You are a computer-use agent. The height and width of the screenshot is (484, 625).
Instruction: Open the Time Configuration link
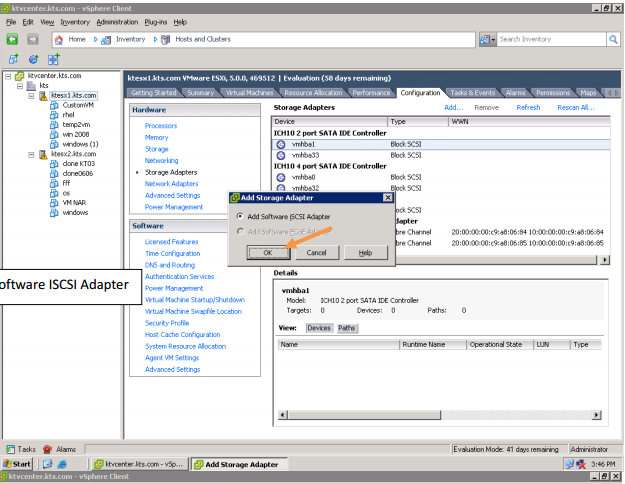[173, 254]
